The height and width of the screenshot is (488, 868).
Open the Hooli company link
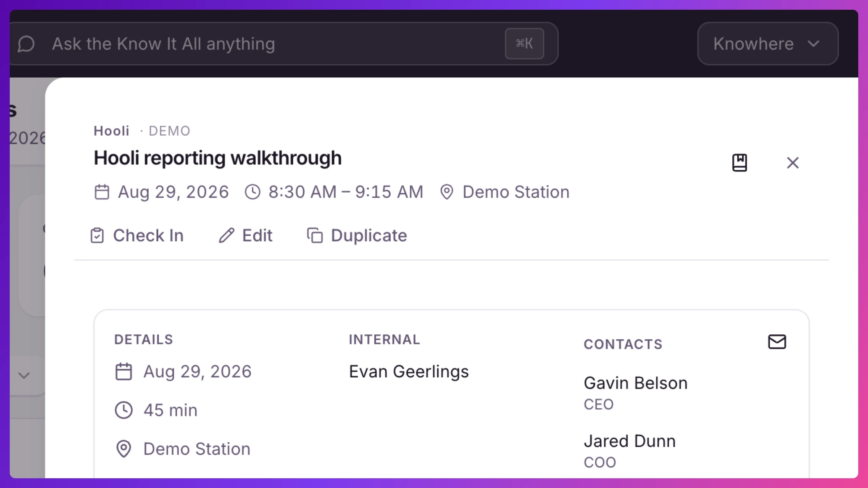111,131
